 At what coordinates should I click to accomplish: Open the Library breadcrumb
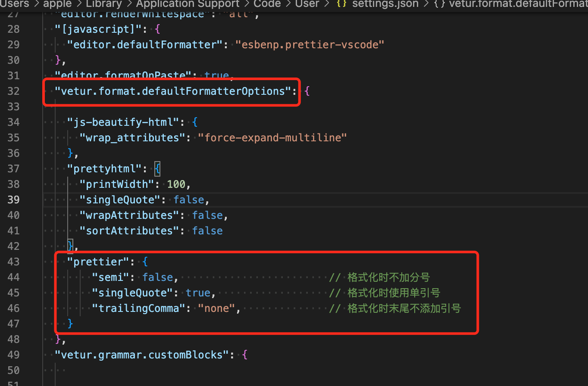tap(104, 4)
